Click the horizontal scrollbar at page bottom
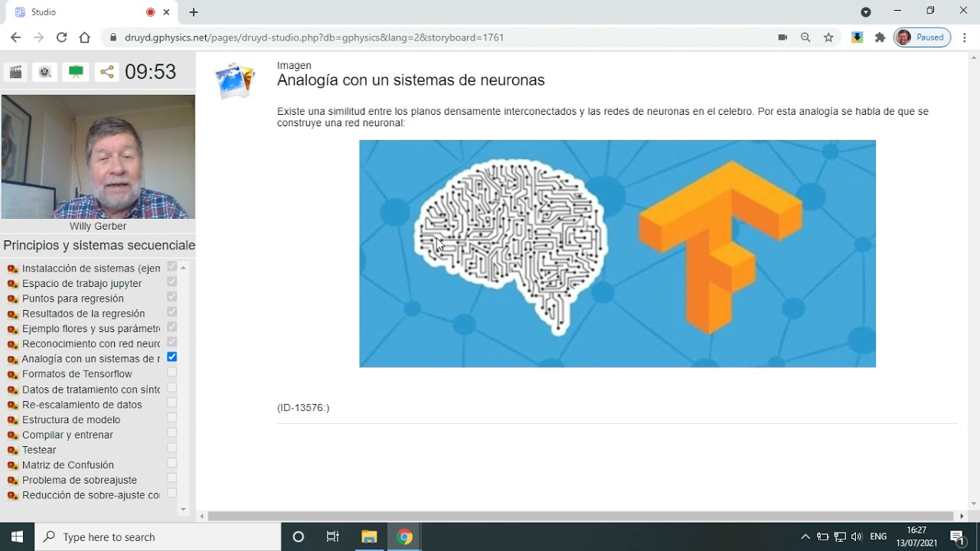Image resolution: width=980 pixels, height=551 pixels. click(x=580, y=517)
